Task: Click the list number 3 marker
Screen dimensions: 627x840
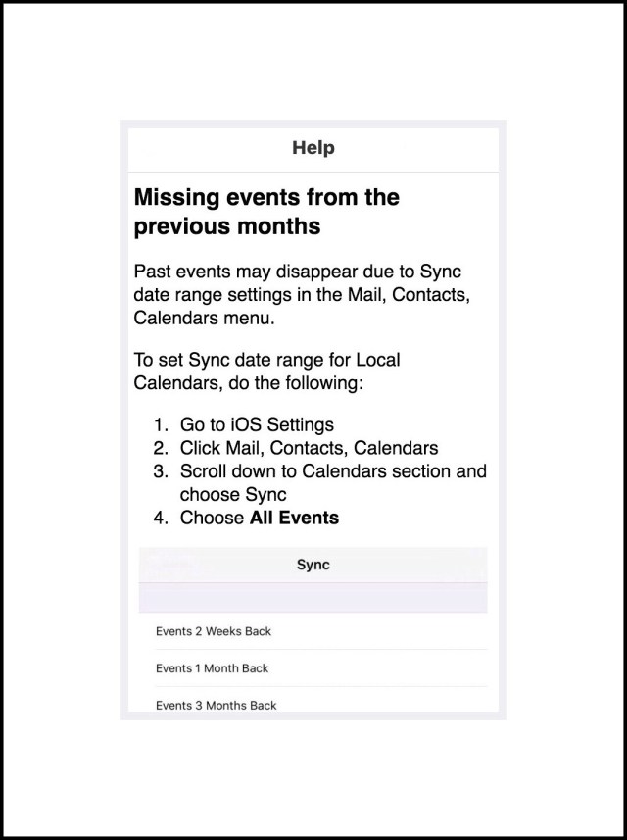Action: click(x=161, y=471)
